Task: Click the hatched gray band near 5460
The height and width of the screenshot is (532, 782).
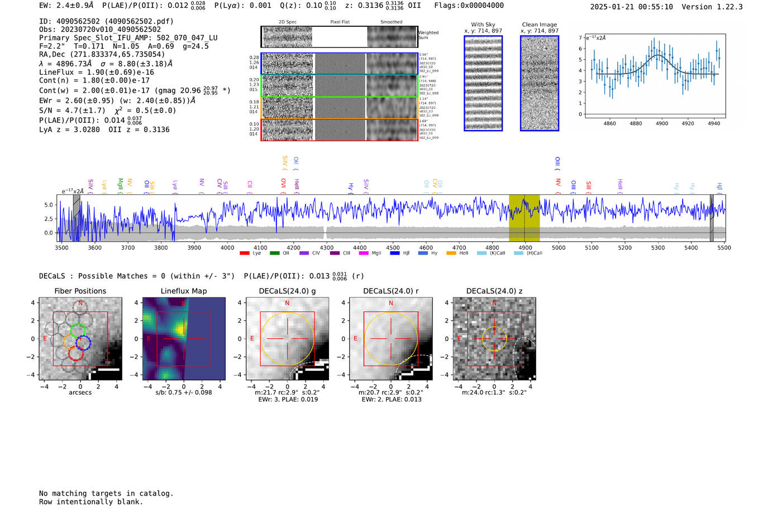Action: pos(712,218)
